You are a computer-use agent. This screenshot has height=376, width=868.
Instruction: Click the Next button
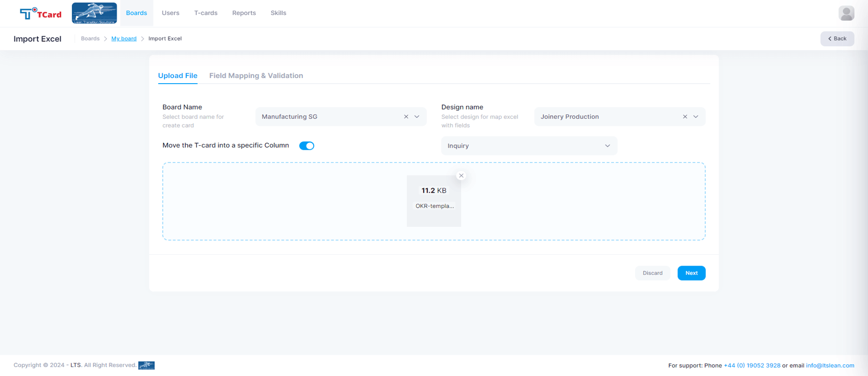tap(691, 273)
